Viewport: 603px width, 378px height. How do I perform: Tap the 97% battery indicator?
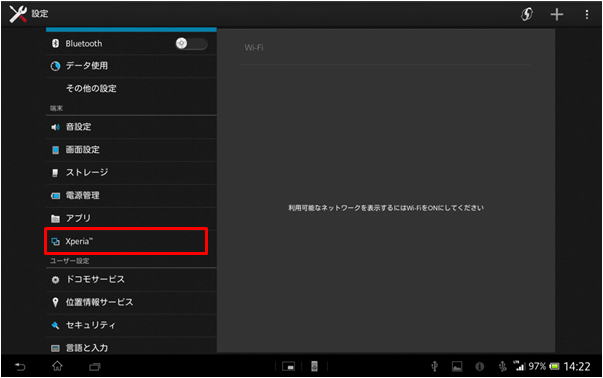coord(544,366)
